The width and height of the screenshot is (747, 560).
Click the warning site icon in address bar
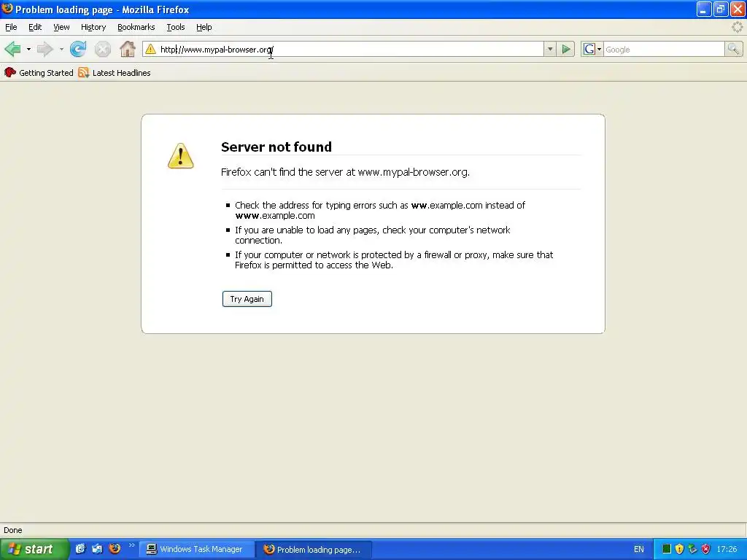point(150,49)
